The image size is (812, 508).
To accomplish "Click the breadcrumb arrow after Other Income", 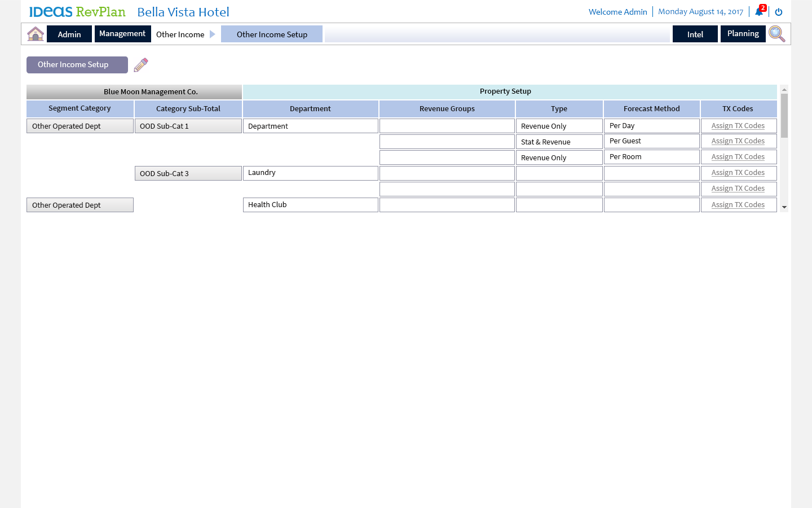I will click(213, 34).
